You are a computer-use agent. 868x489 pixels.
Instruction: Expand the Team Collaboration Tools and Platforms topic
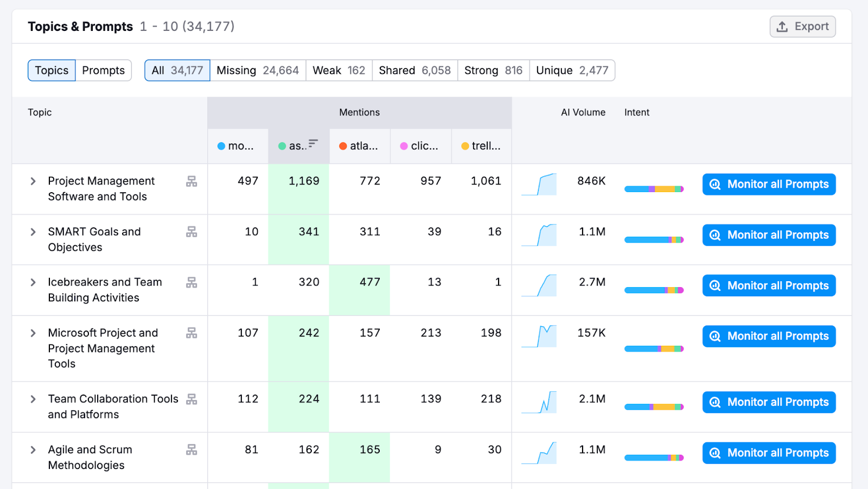(x=33, y=399)
